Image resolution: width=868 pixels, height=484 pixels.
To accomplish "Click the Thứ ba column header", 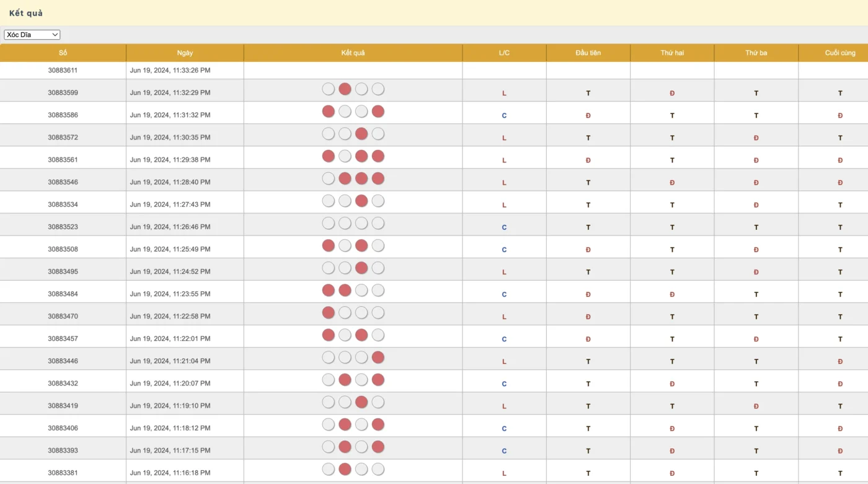I will pyautogui.click(x=756, y=53).
